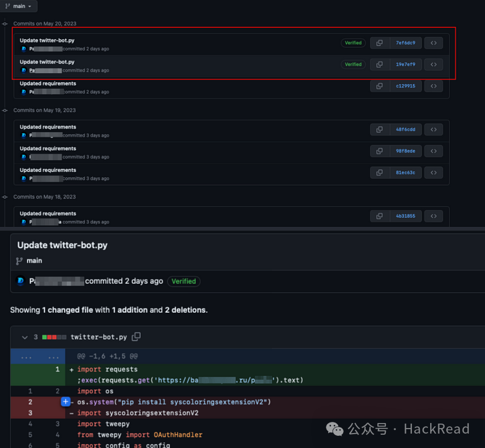This screenshot has width=485, height=448.
Task: Add comment on deleted pip install line
Action: coord(65,402)
